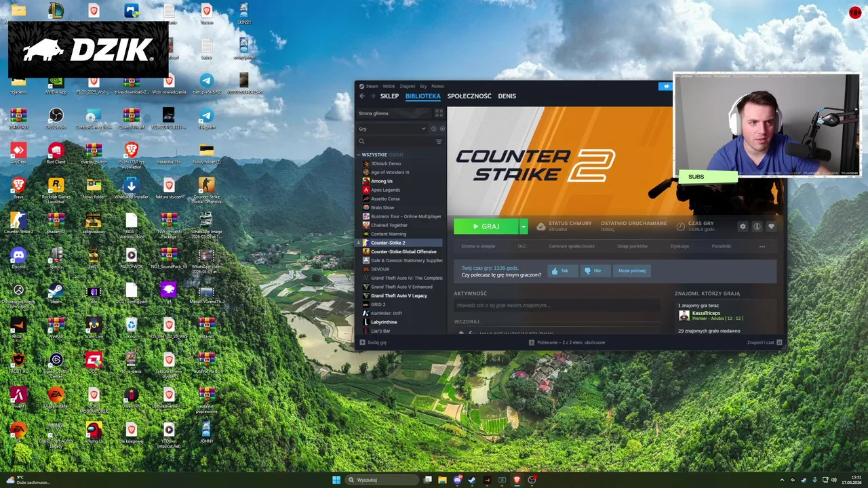This screenshot has height=488, width=868.
Task: Open the Widok menu
Action: 389,86
